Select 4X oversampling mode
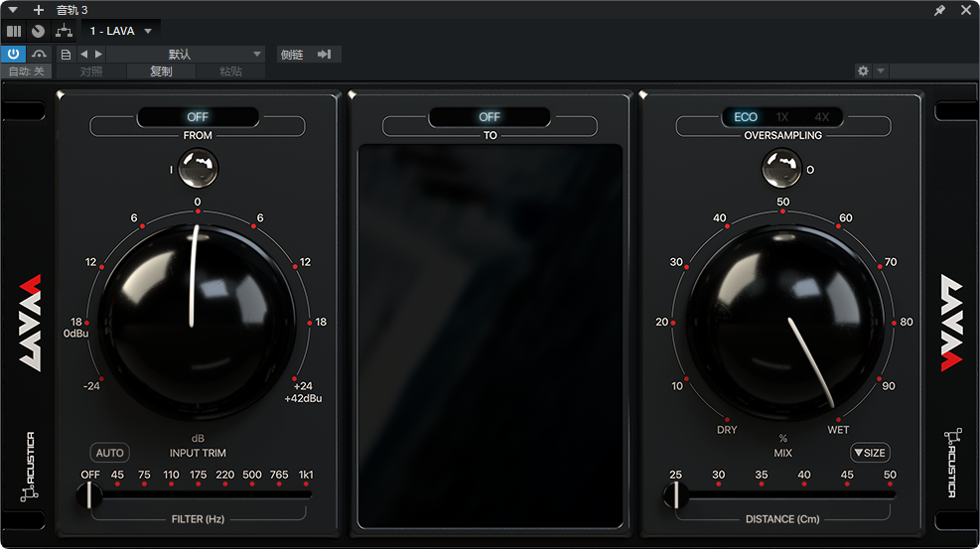 [x=822, y=117]
